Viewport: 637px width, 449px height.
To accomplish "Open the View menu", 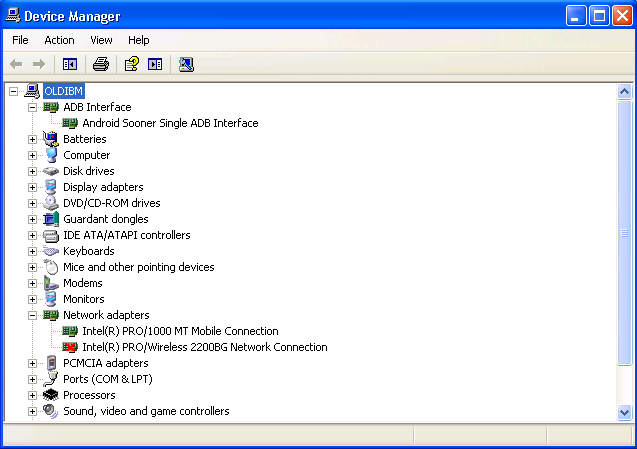I will coord(101,40).
